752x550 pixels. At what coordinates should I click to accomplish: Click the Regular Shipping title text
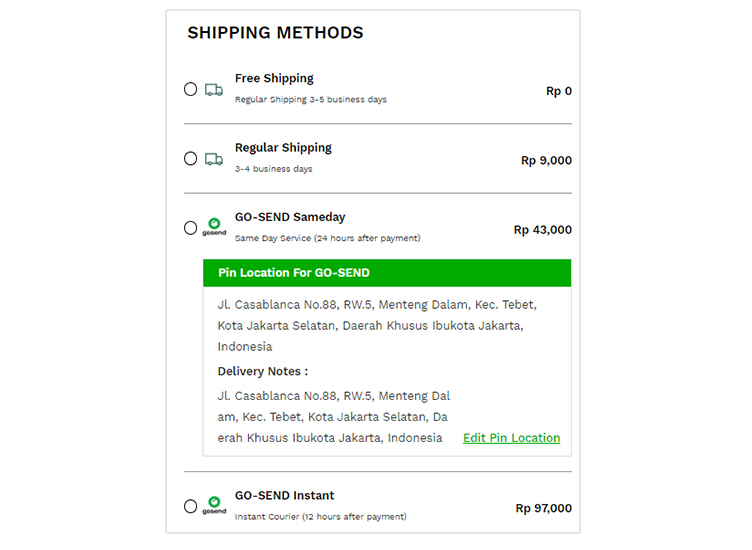pos(283,148)
